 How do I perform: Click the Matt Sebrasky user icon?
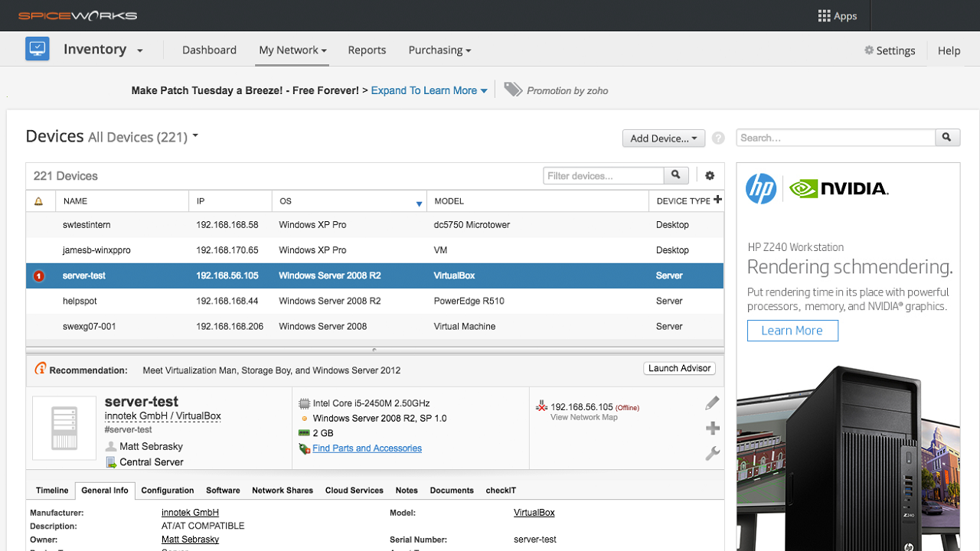coord(111,446)
